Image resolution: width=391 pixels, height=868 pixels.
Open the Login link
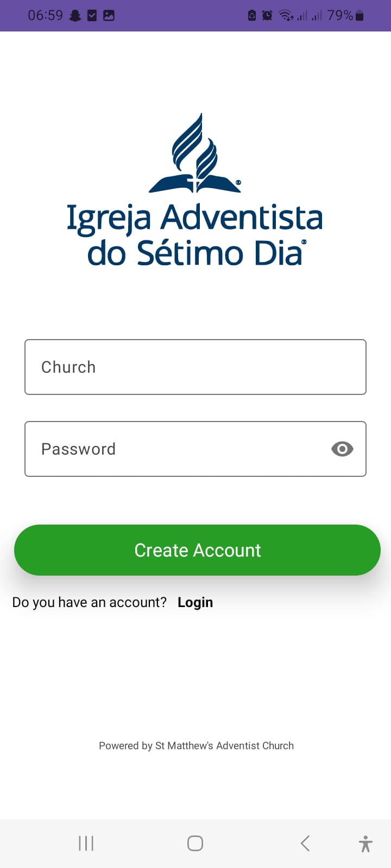click(x=195, y=602)
